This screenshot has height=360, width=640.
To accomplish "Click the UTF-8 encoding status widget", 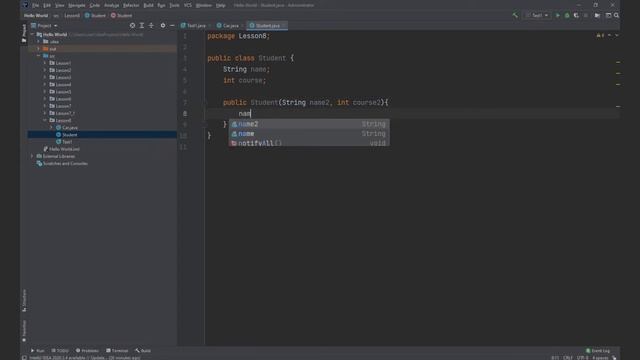I will [582, 358].
